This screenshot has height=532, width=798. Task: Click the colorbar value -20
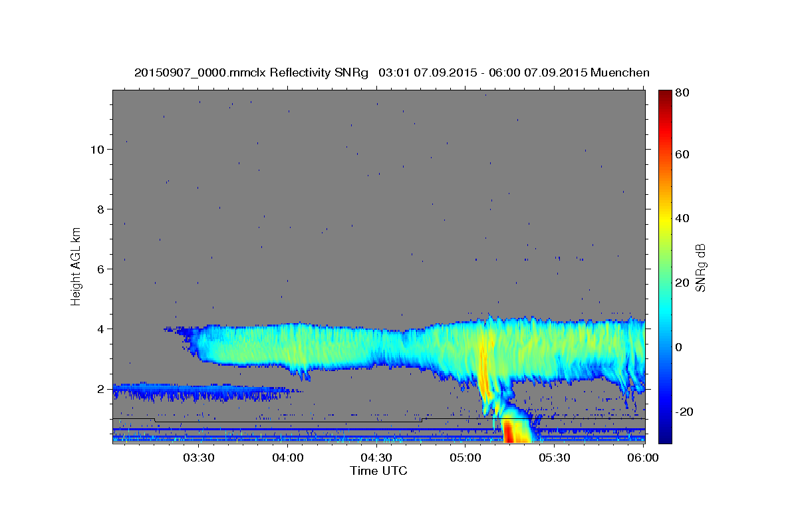click(x=684, y=412)
